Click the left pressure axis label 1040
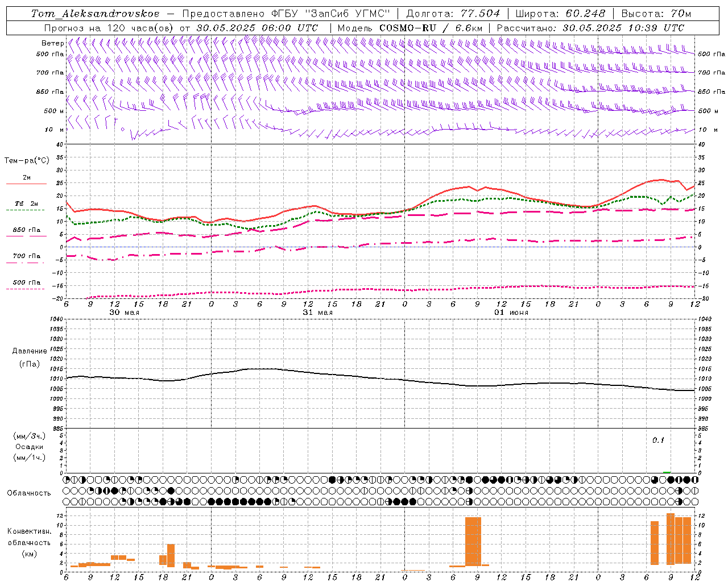The image size is (728, 582). (56, 319)
